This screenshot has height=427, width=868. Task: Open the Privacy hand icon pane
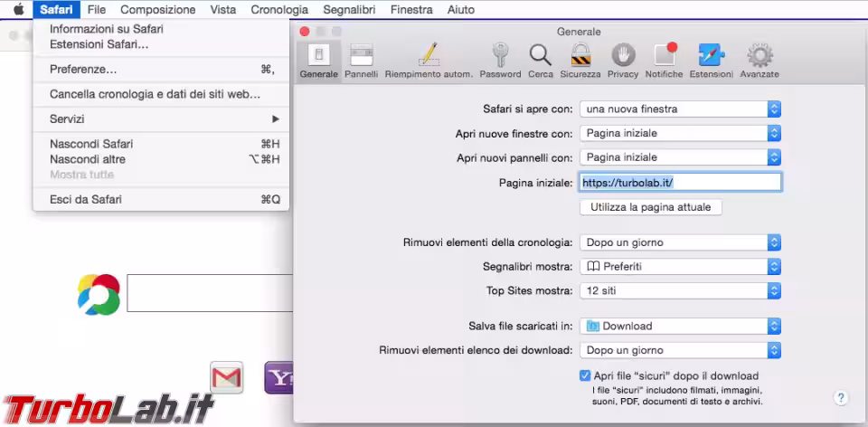[623, 60]
